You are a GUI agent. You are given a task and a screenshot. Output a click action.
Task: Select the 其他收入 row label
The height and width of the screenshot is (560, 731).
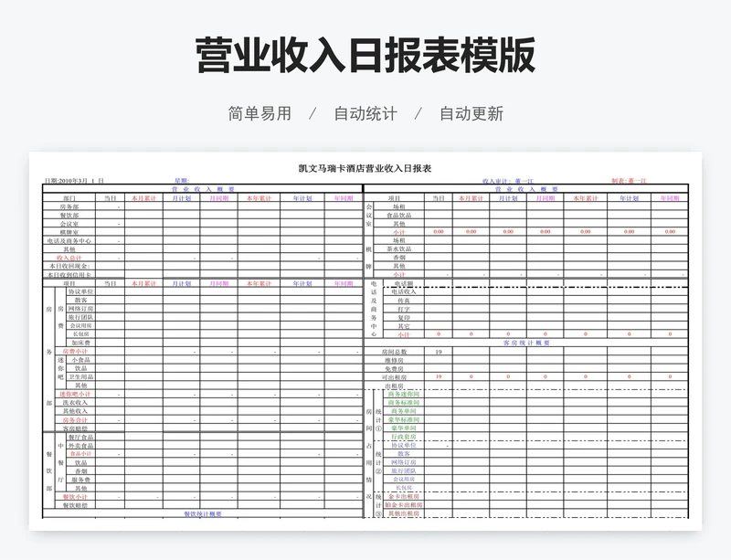pos(75,411)
